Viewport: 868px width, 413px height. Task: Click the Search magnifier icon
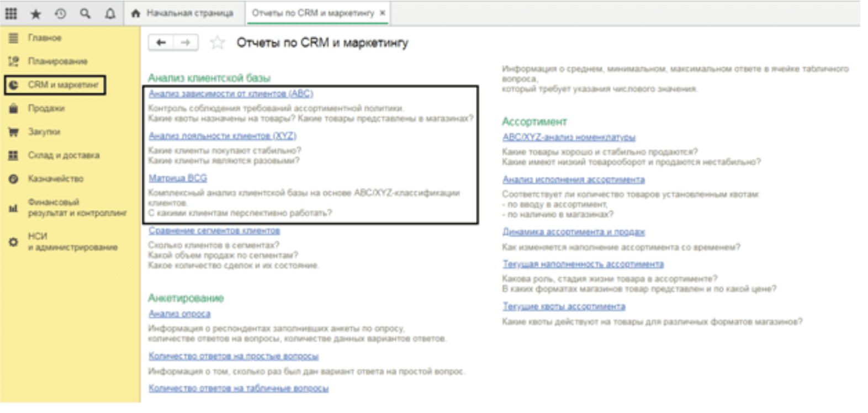coord(85,13)
